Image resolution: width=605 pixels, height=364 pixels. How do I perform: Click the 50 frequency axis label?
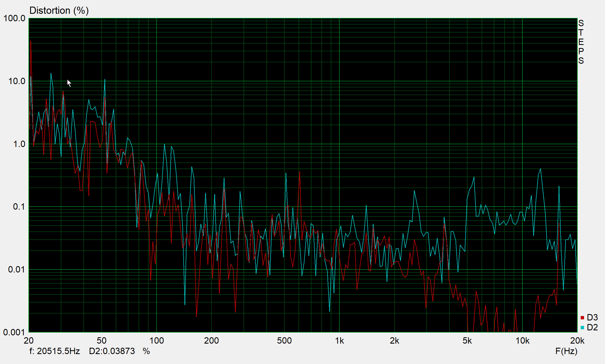point(102,341)
